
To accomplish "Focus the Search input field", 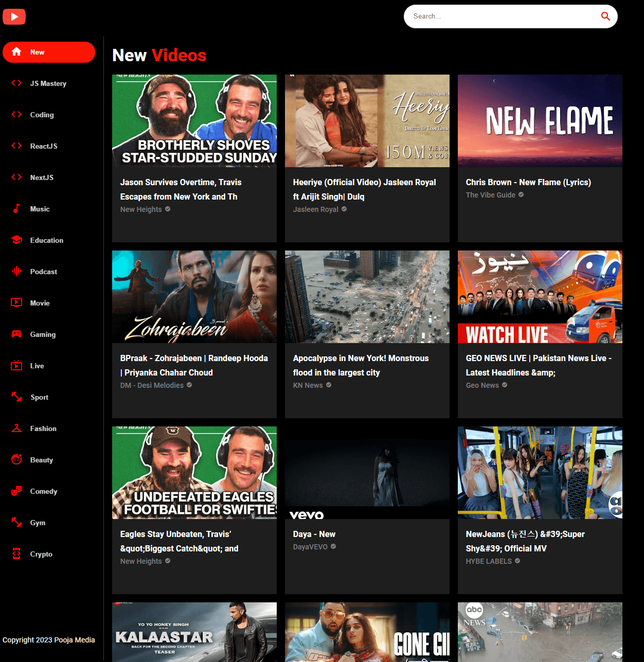I will click(x=504, y=16).
